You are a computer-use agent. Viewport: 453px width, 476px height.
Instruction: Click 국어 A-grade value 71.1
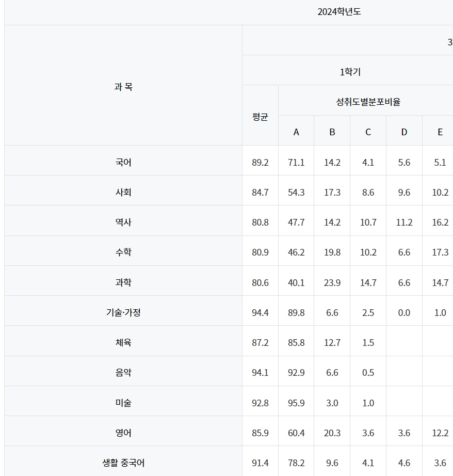point(296,163)
